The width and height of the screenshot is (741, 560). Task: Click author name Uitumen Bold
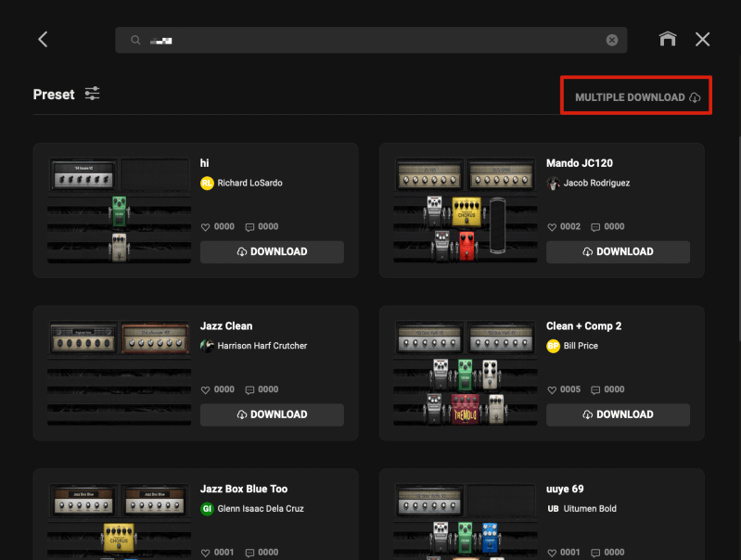pos(590,508)
